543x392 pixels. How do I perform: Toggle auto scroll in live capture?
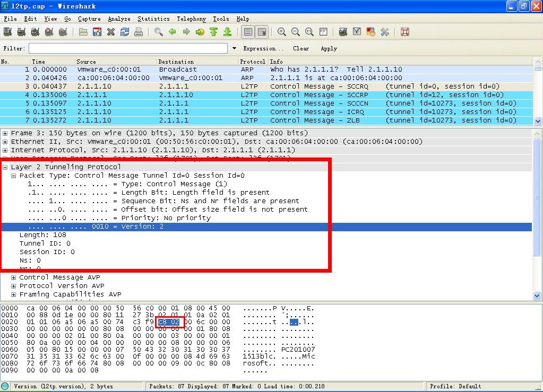tap(262, 32)
